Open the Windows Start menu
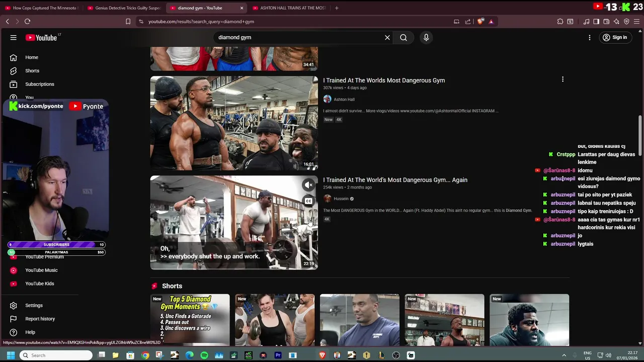 [11, 355]
